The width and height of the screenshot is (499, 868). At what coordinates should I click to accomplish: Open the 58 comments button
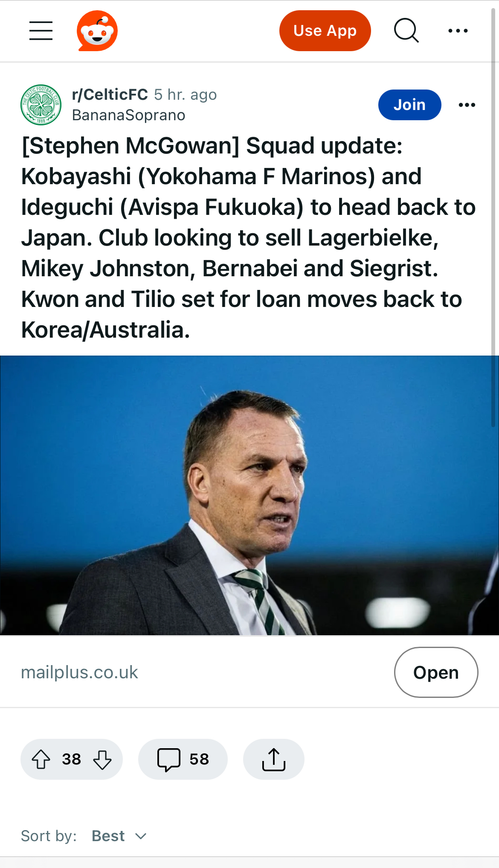(183, 759)
